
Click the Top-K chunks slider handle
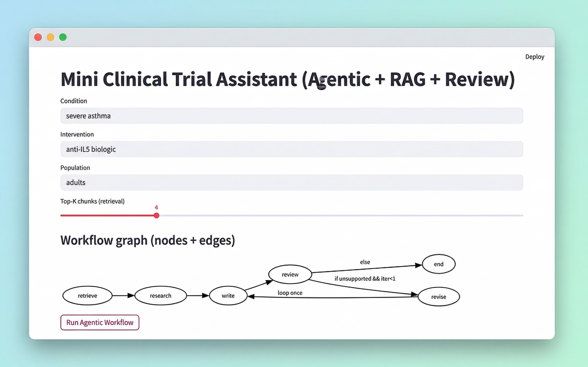click(x=156, y=215)
